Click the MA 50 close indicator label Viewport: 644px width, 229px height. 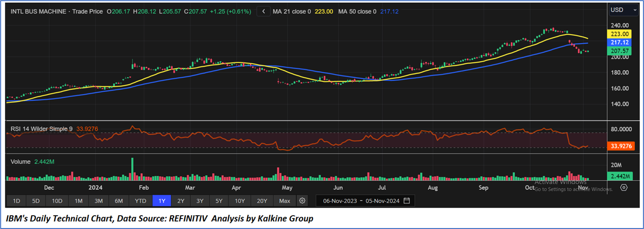[357, 11]
